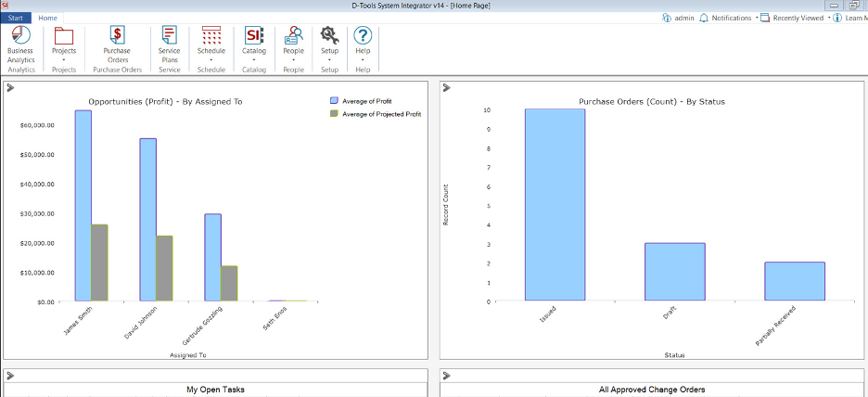
Task: Expand the Schedule dropdown arrow
Action: [211, 59]
